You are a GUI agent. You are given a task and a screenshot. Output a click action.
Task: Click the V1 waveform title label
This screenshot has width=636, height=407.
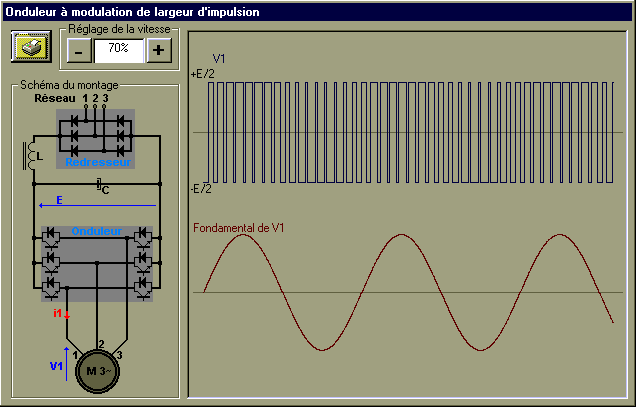pyautogui.click(x=219, y=59)
